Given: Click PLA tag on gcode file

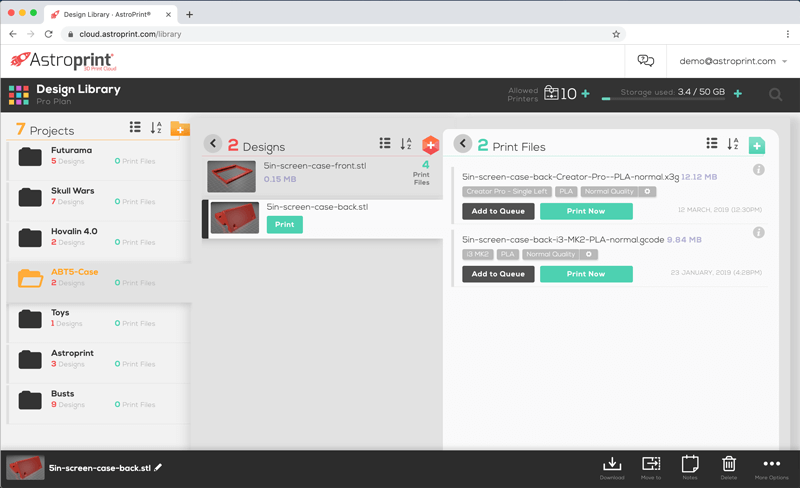Looking at the screenshot, I should (x=508, y=254).
